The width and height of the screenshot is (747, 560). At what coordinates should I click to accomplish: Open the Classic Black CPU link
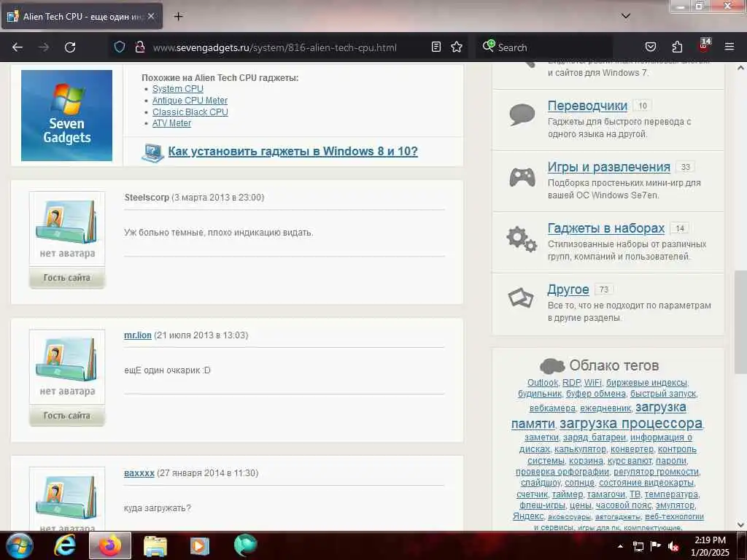[190, 112]
